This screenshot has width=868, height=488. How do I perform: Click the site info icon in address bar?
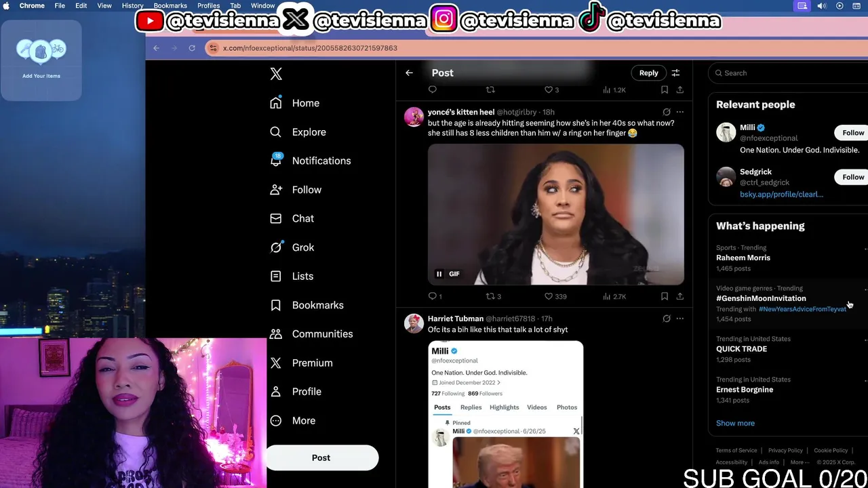[213, 48]
